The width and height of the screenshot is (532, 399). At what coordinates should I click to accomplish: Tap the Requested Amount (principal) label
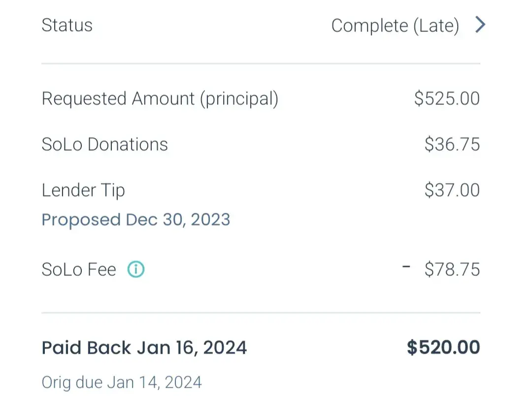pos(160,99)
